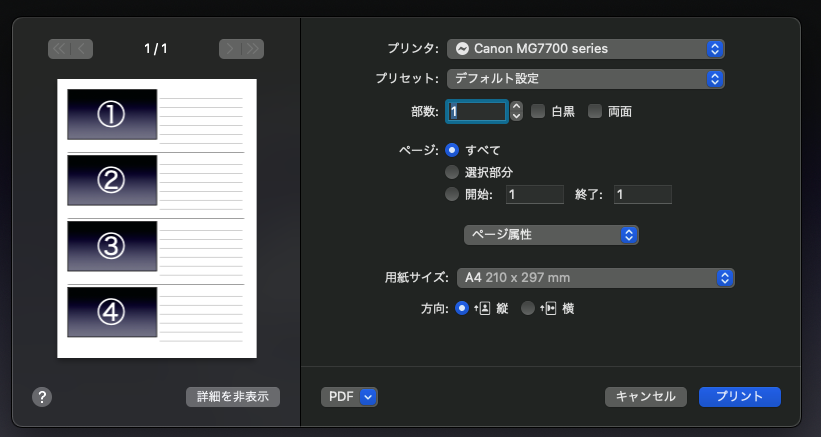This screenshot has height=437, width=821.
Task: Click the Canon printer status icon
Action: pos(462,49)
